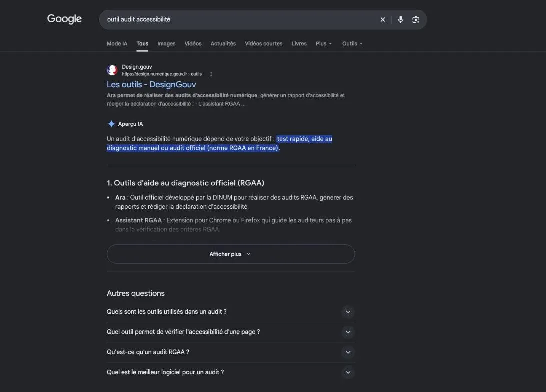Click the Design.gouv site name
546x392 pixels.
pos(137,67)
